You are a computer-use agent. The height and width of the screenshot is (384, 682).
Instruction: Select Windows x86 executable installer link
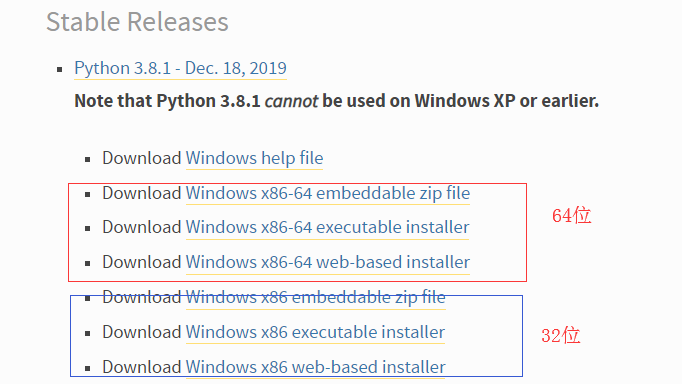coord(315,332)
